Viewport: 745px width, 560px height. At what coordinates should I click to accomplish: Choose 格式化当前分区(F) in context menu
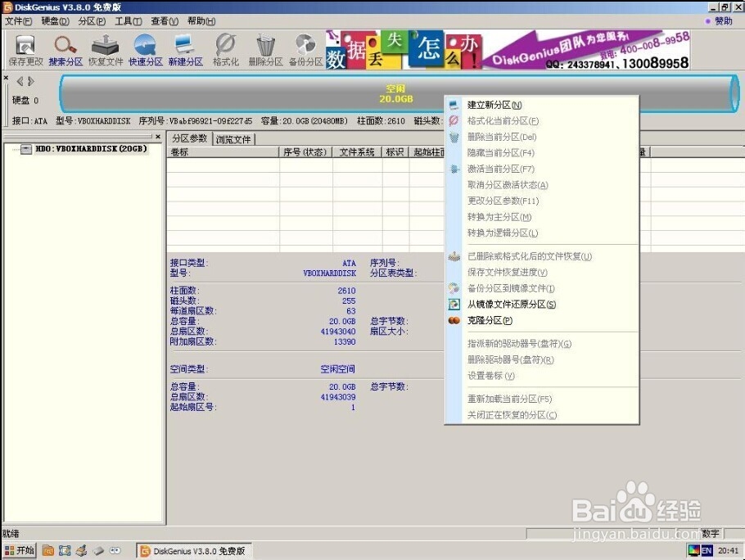point(542,121)
